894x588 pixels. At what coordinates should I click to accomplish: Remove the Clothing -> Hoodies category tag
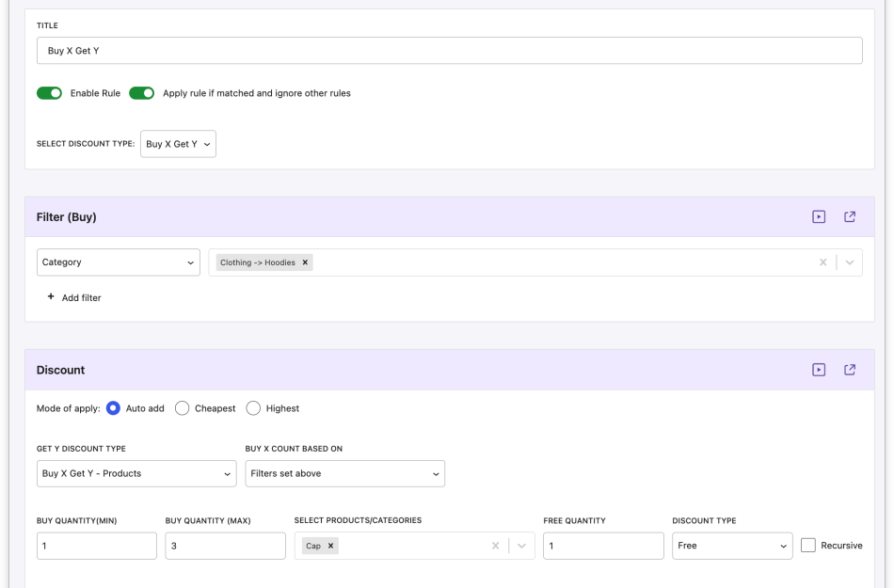coord(303,262)
